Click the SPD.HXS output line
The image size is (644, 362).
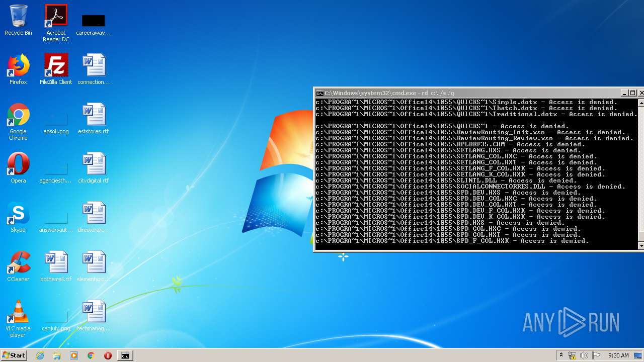(440, 223)
